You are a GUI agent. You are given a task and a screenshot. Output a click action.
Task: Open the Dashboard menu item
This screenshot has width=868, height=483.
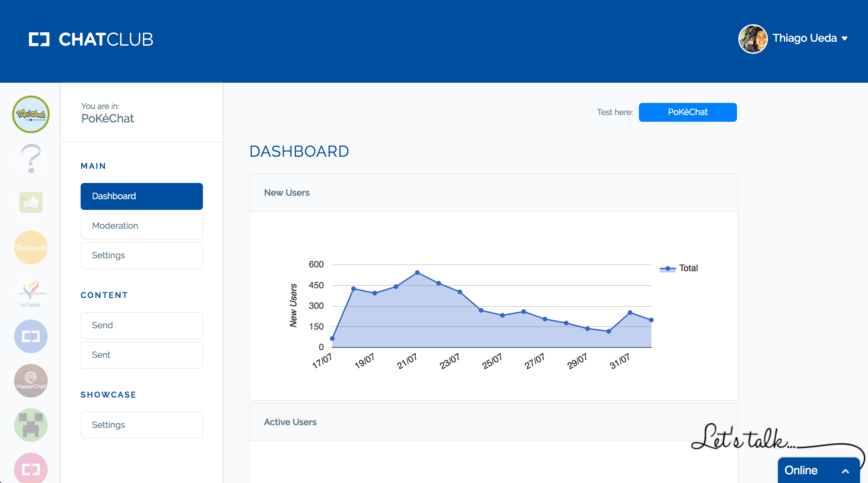tap(141, 196)
